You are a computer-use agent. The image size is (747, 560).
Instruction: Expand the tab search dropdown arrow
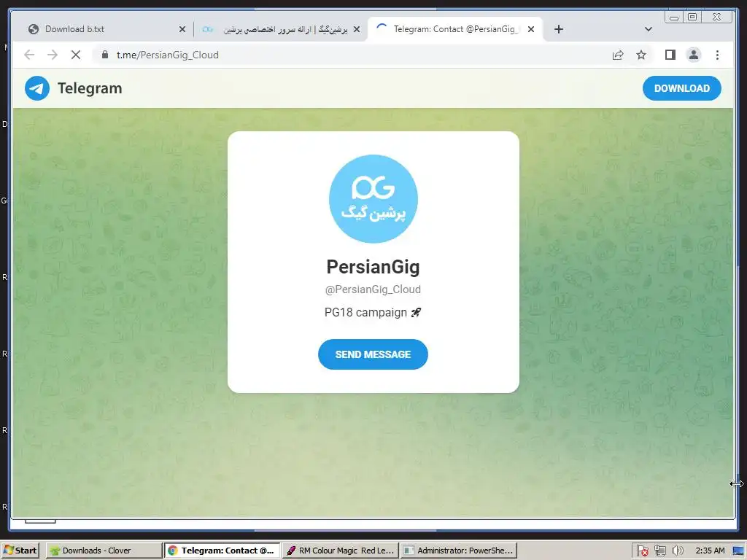pyautogui.click(x=648, y=29)
